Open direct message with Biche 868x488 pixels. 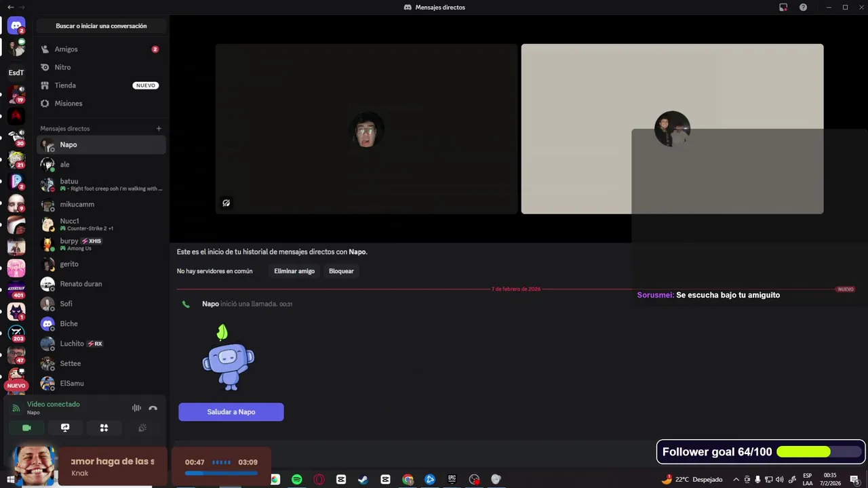click(101, 324)
